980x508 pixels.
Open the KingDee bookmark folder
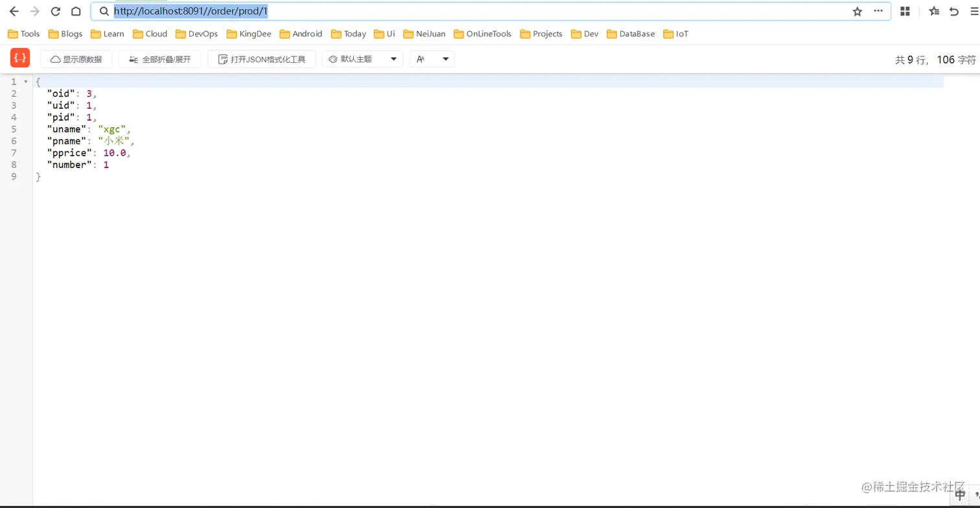pyautogui.click(x=249, y=34)
